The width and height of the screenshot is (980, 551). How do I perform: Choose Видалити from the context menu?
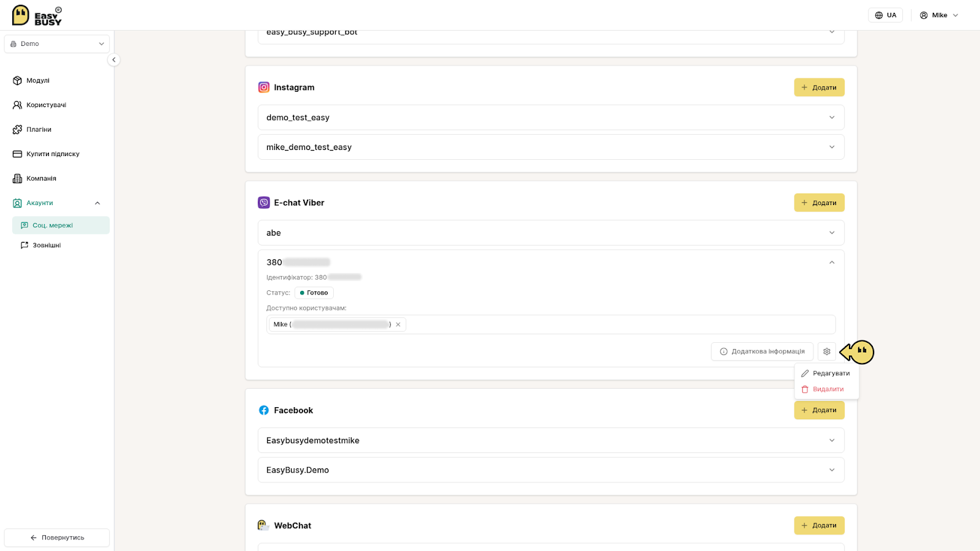[826, 389]
